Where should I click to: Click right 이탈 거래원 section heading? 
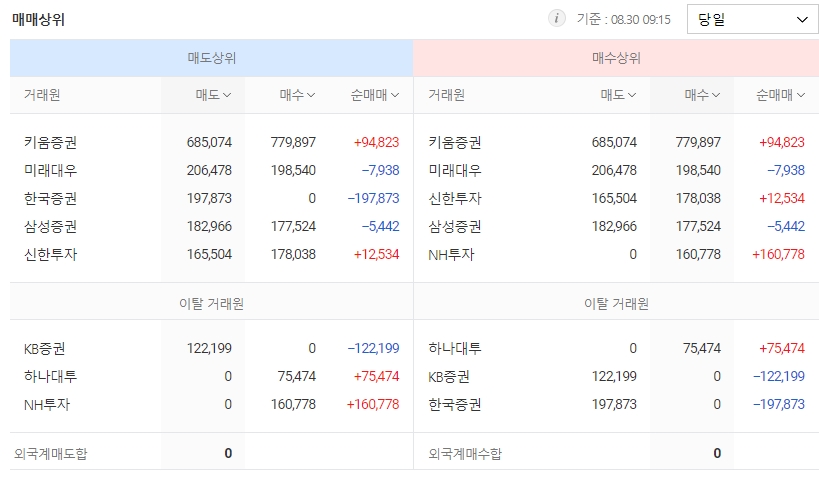point(616,304)
